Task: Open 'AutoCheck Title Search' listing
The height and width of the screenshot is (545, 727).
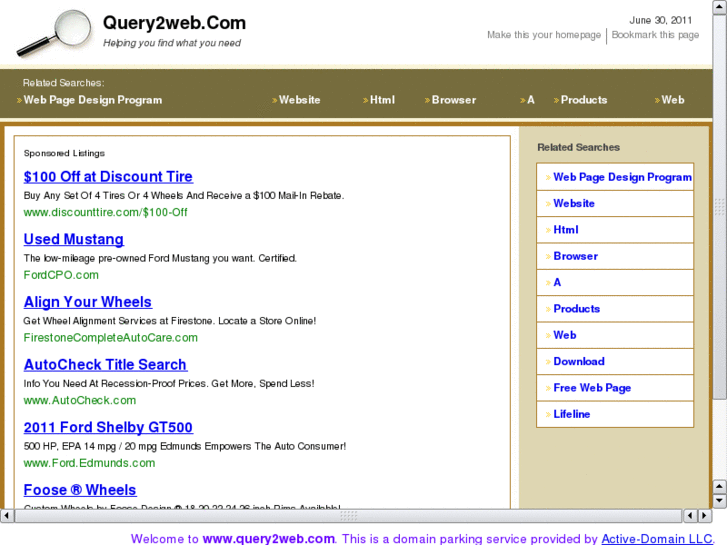Action: (x=105, y=365)
